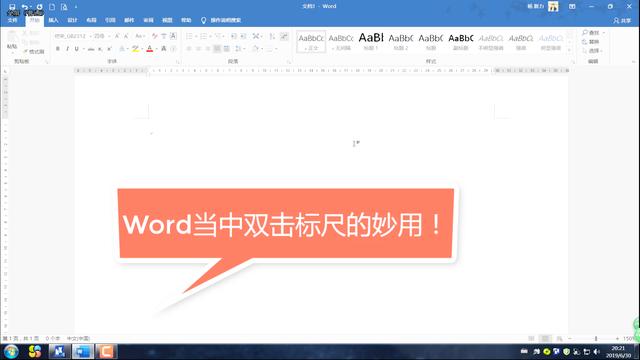The width and height of the screenshot is (640, 360).
Task: Switch to the 插入 (Insert) tab
Action: 53,20
